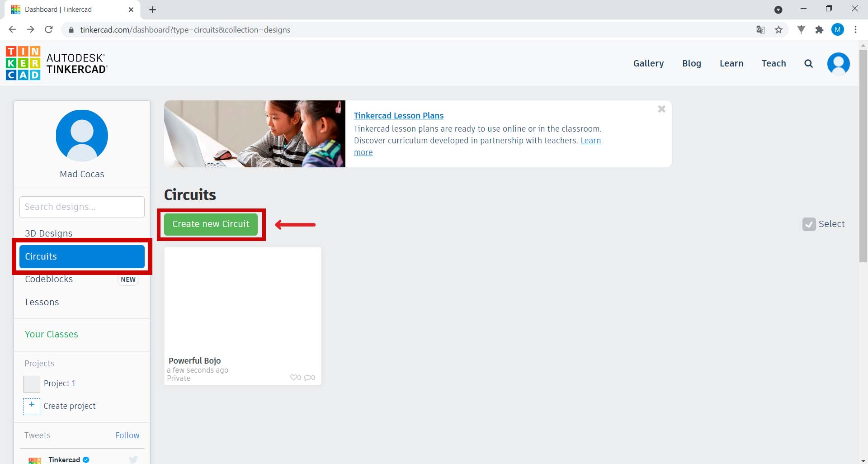The image size is (868, 464).
Task: Click the Powerful Bojo title
Action: 194,360
